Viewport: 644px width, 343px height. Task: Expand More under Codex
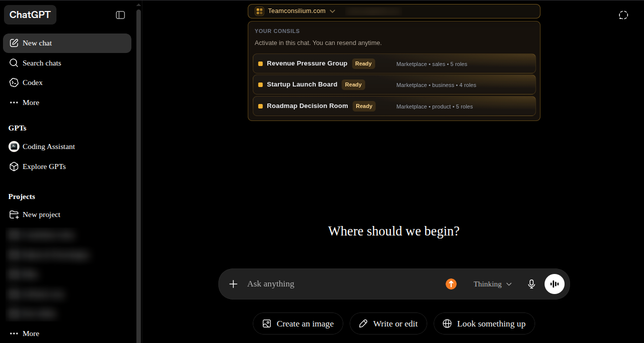point(67,102)
